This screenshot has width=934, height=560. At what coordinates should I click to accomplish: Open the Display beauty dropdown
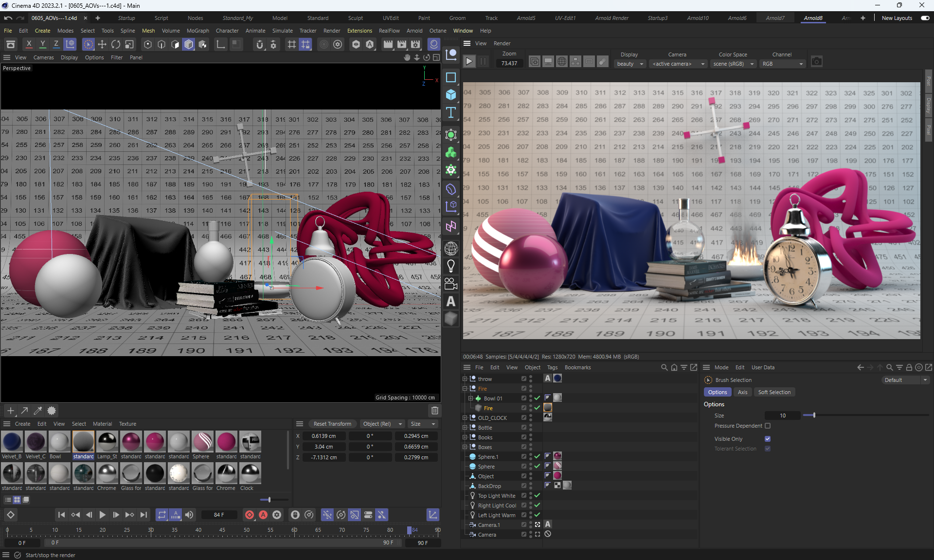coord(630,64)
